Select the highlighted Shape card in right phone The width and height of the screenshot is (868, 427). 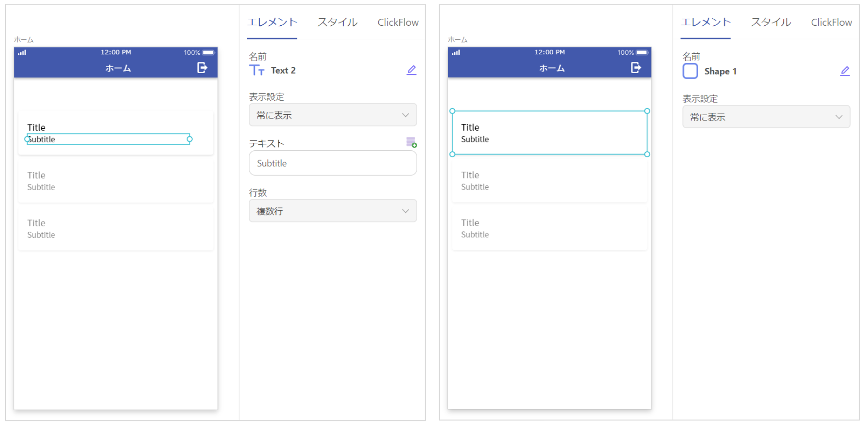coord(550,133)
